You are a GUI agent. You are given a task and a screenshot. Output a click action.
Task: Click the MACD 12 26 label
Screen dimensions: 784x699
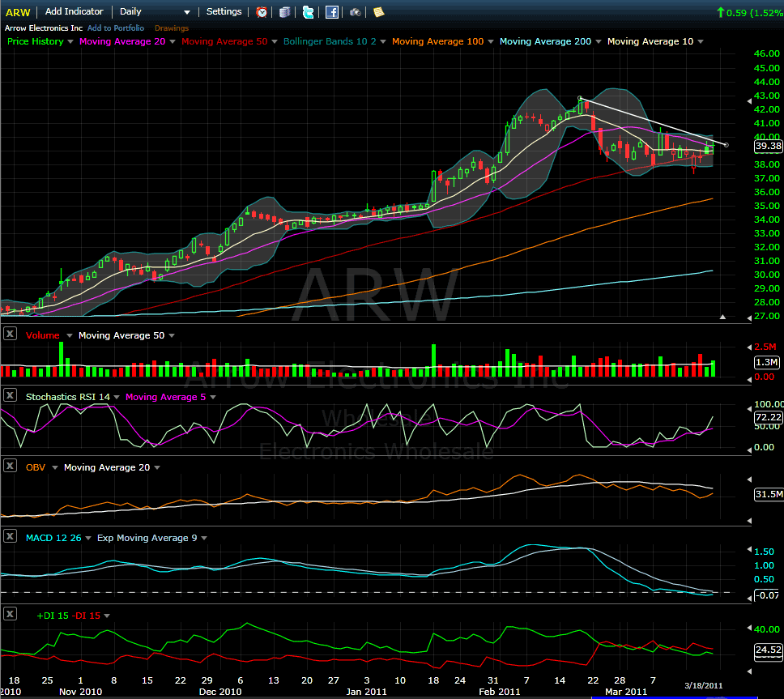tap(53, 538)
